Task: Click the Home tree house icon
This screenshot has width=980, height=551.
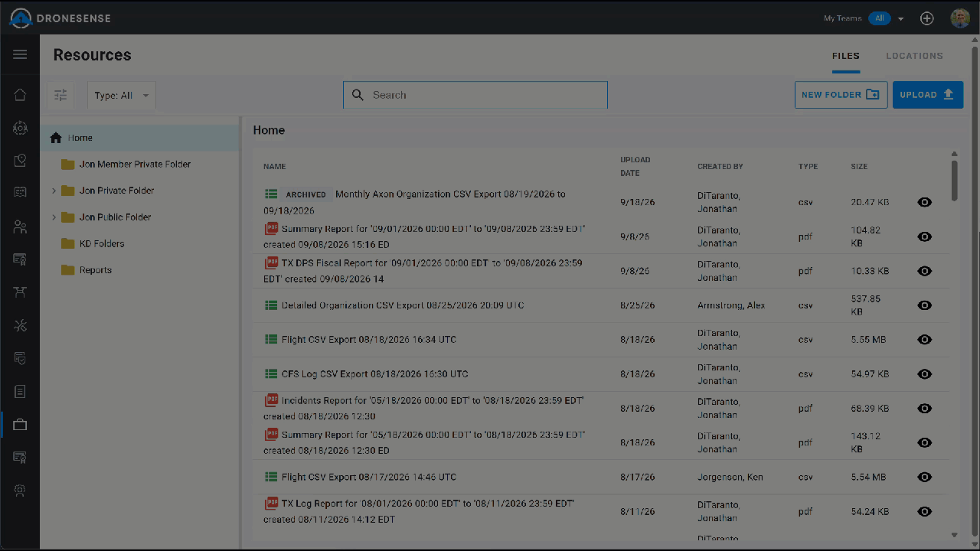Action: [55, 138]
